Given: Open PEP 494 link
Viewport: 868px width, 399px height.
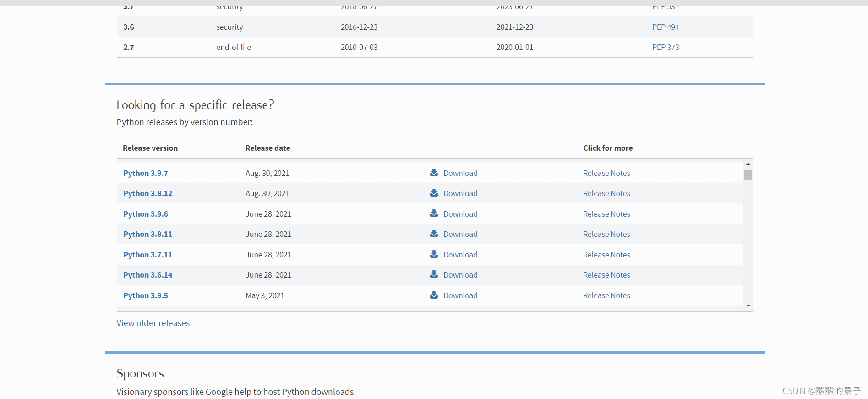Looking at the screenshot, I should 666,27.
